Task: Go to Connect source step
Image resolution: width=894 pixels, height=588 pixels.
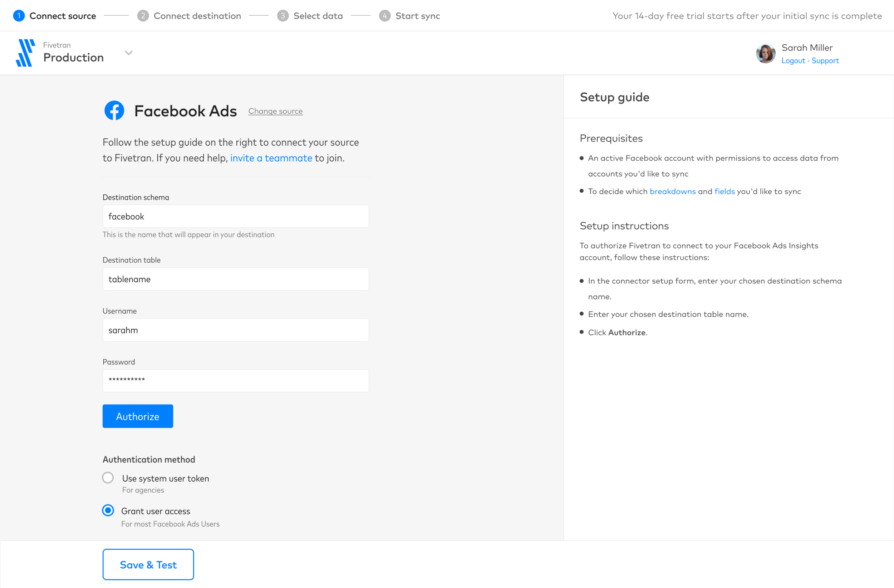Action: [63, 16]
